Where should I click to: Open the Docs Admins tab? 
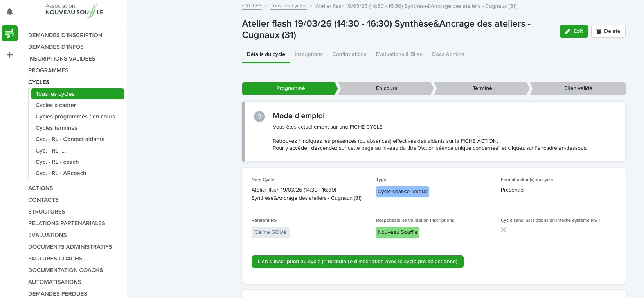point(448,54)
